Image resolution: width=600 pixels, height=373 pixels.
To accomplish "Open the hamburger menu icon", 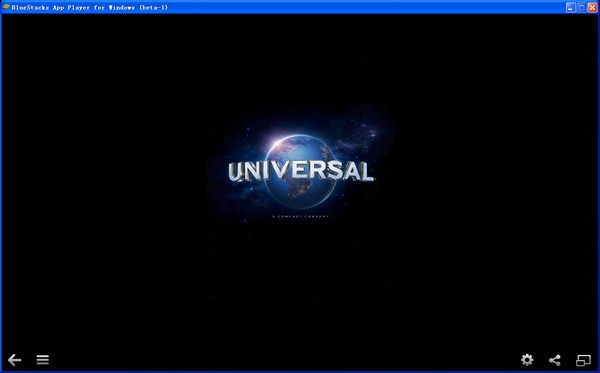I will pos(42,359).
